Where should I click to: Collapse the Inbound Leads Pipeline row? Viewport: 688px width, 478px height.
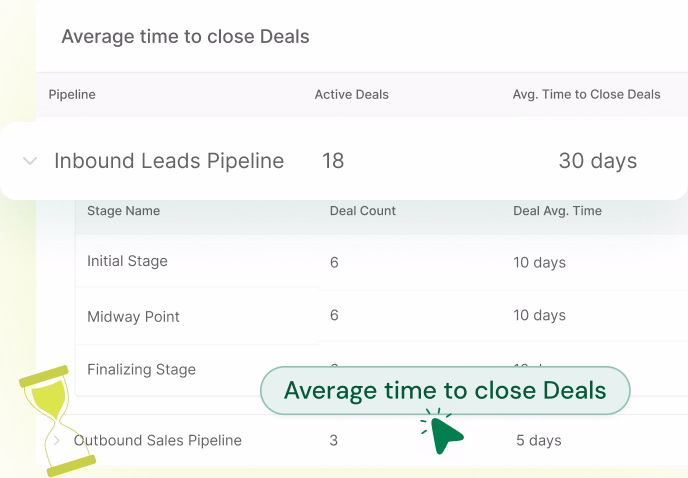(30, 161)
